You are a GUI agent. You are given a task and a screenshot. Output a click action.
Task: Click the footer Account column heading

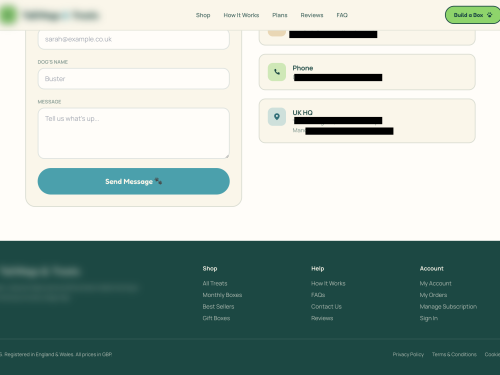[432, 269]
